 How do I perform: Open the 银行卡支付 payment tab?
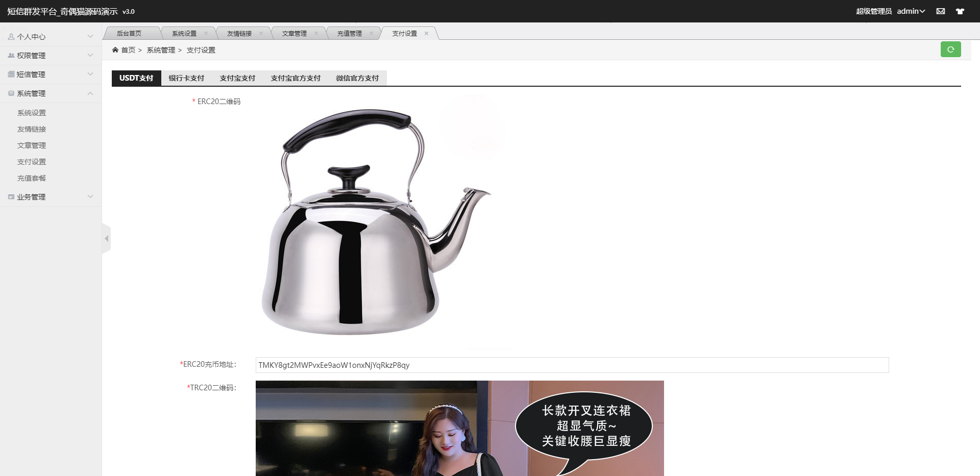(186, 78)
